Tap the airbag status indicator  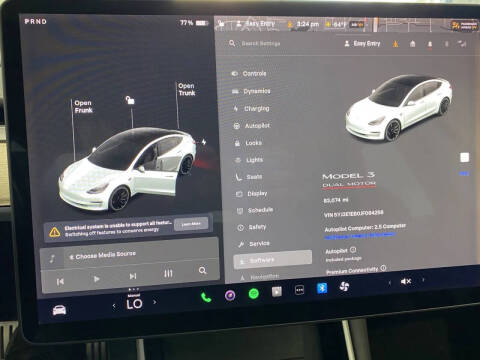pos(464,26)
